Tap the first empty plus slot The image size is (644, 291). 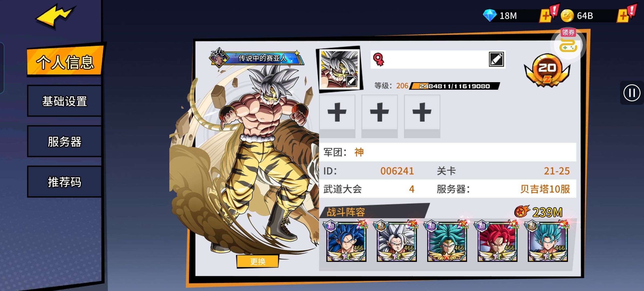tap(337, 116)
